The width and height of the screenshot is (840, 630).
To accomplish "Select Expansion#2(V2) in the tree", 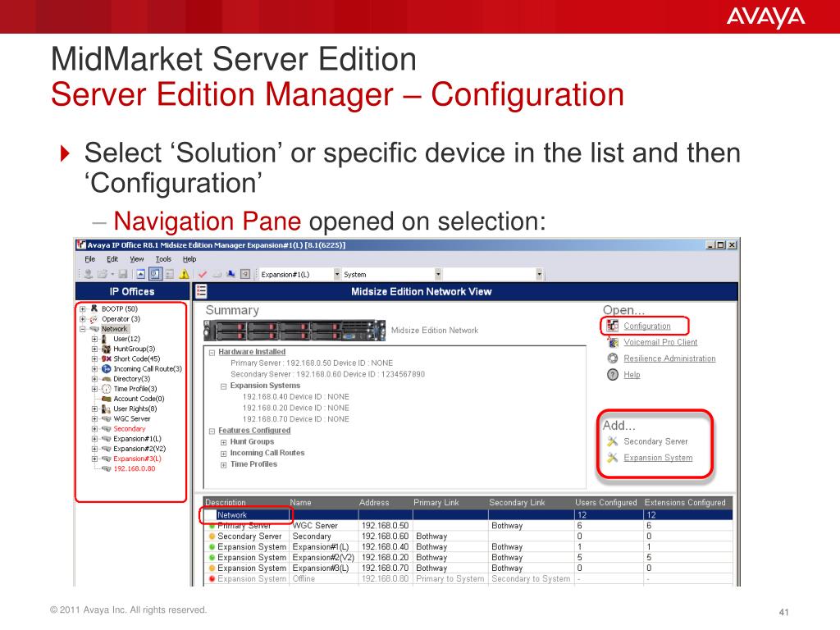I will coord(139,449).
